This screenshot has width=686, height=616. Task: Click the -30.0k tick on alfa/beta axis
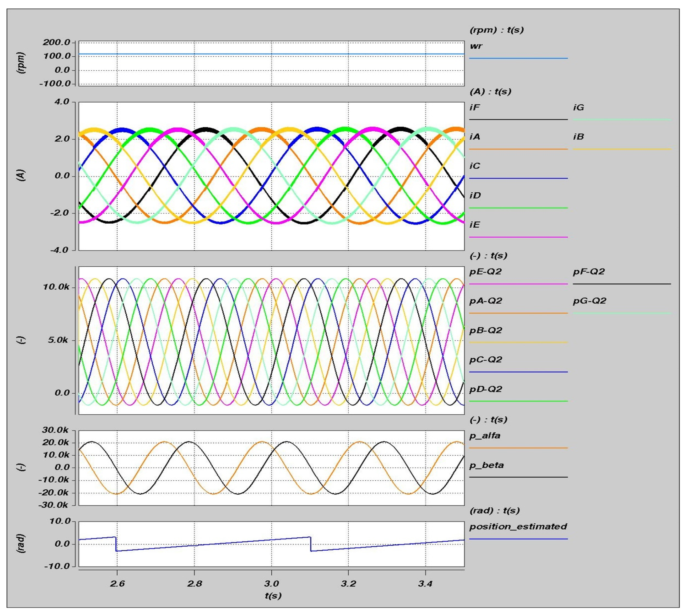tap(53, 505)
